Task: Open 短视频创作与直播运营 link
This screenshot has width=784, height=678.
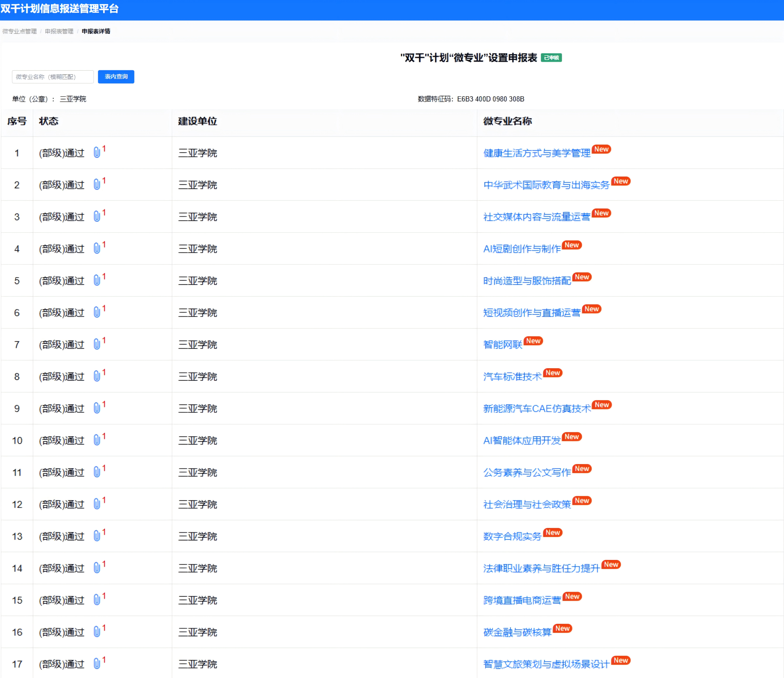Action: click(532, 313)
